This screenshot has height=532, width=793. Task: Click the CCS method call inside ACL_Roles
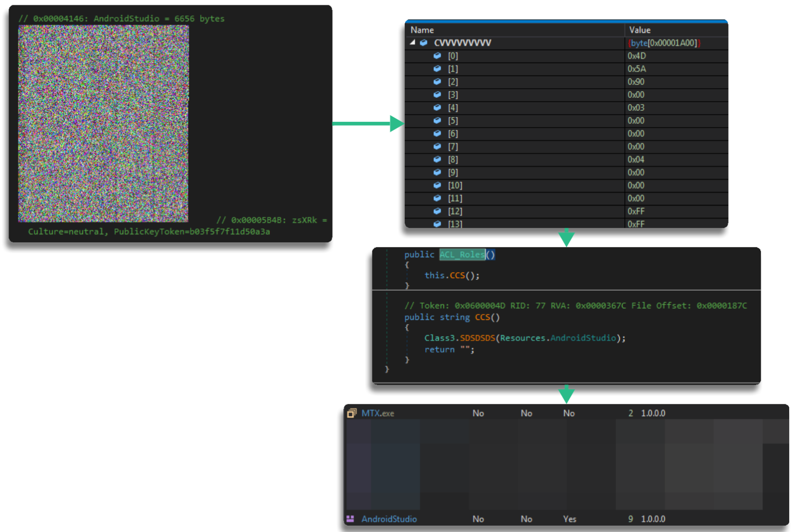(457, 275)
